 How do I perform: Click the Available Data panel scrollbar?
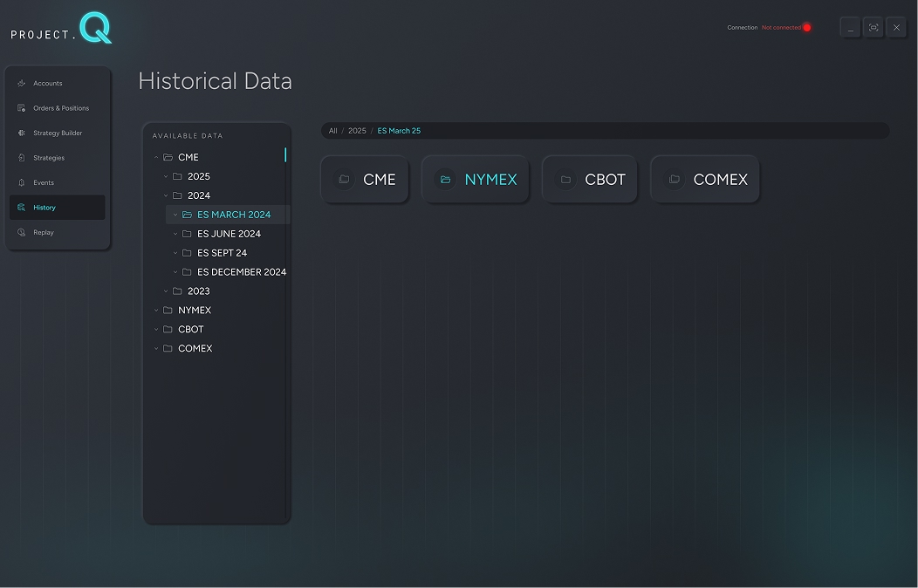(x=285, y=154)
